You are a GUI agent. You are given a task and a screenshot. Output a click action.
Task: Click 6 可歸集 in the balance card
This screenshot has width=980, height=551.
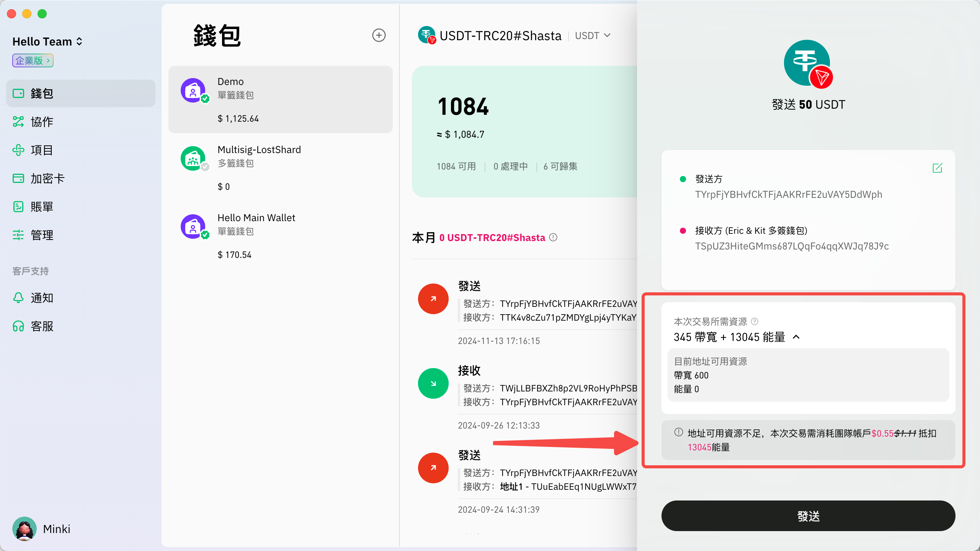pos(560,166)
